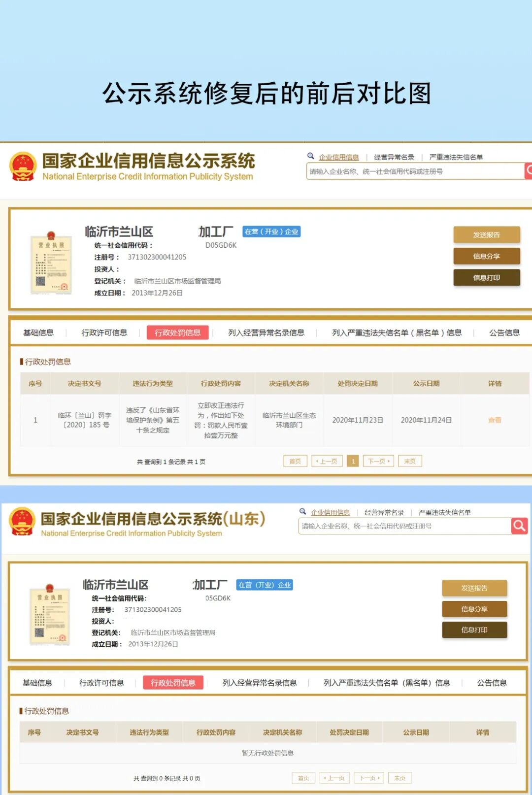Select page 1 in upper pagination

(x=353, y=462)
